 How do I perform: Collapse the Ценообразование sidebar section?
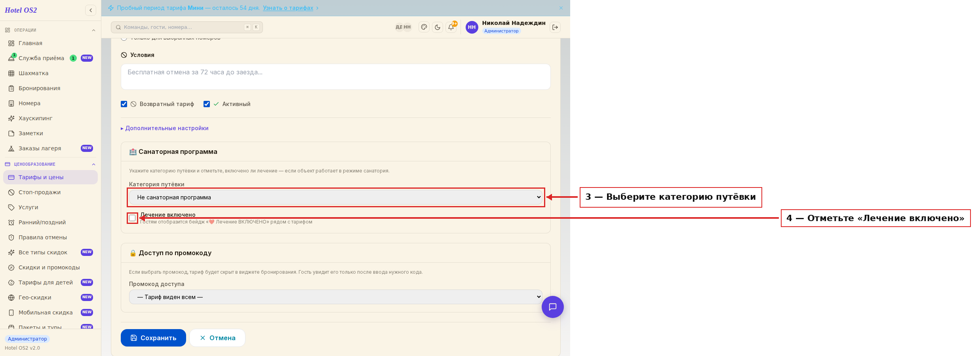point(93,164)
